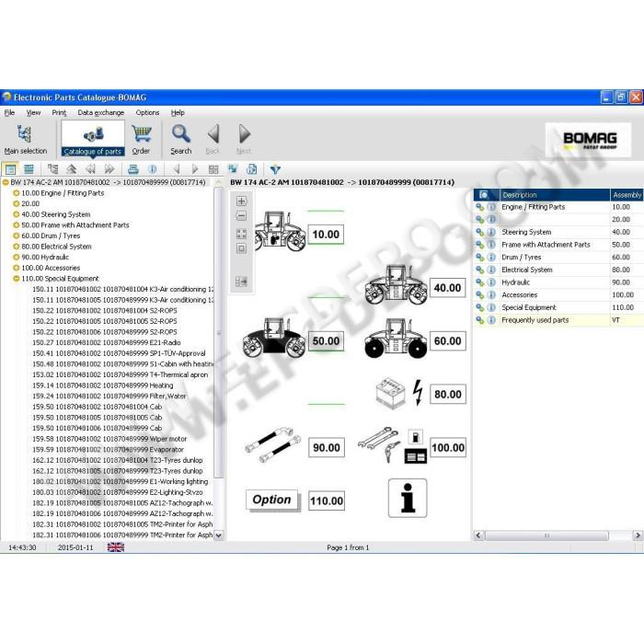Click the table scroll-right arrow
644x644 pixels.
tap(638, 535)
